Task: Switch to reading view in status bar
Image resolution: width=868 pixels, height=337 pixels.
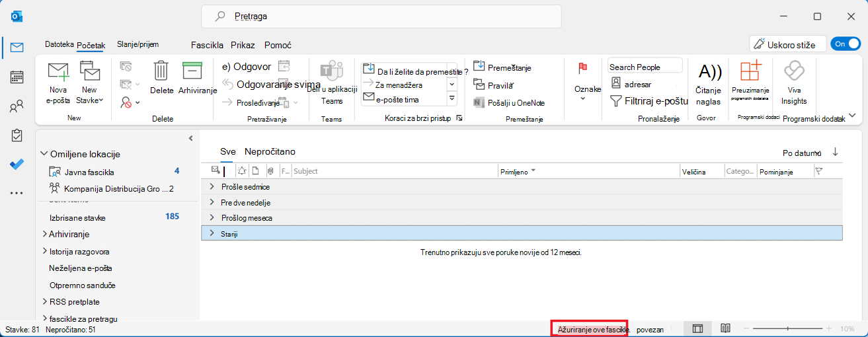Action: pyautogui.click(x=725, y=328)
